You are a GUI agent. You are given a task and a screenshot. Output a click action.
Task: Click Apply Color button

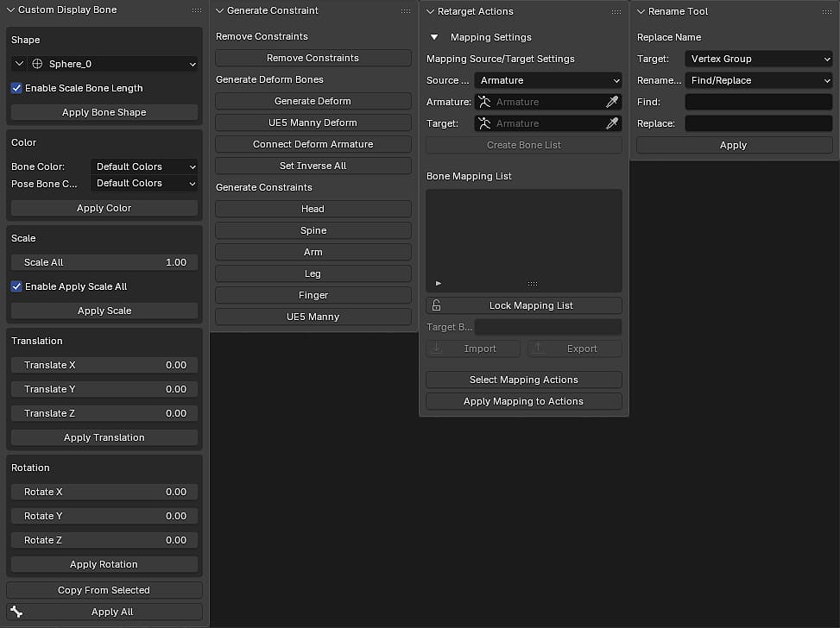[x=104, y=208]
